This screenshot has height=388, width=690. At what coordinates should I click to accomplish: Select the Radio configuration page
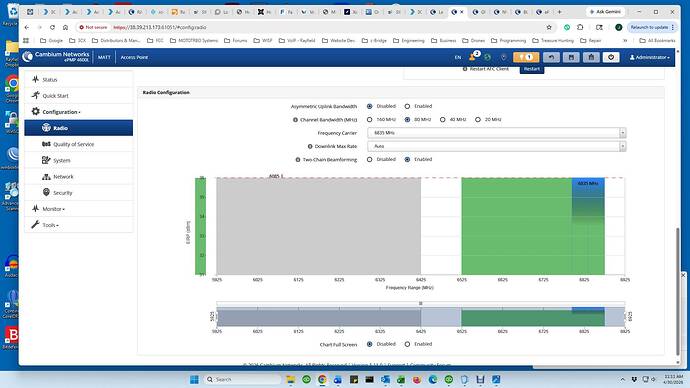[79, 128]
